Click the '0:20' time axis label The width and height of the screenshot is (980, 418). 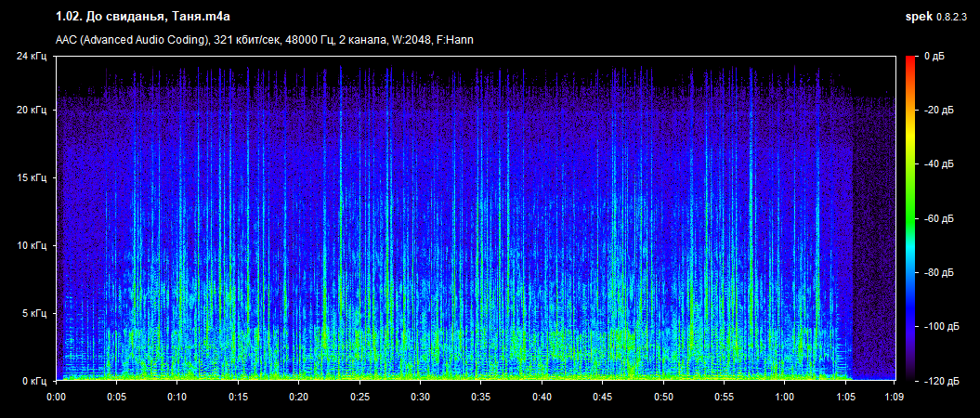point(299,397)
